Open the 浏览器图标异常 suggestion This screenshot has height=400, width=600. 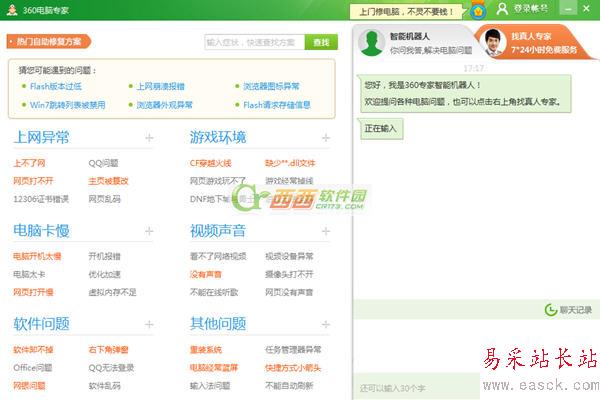tap(271, 87)
